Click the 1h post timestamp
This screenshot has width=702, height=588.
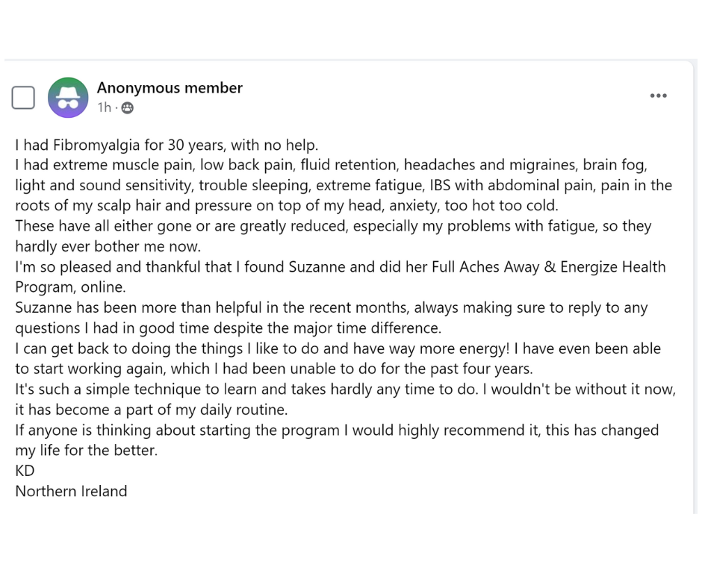coord(104,107)
